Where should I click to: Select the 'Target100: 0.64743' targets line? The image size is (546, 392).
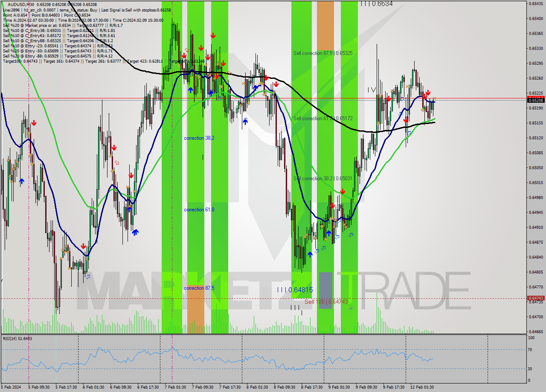pos(104,61)
